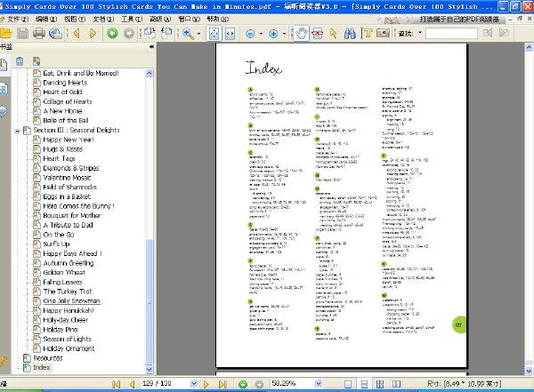Click the Bouquet for Mother bookmark
Viewport: 534px width, 392px height.
tap(72, 215)
